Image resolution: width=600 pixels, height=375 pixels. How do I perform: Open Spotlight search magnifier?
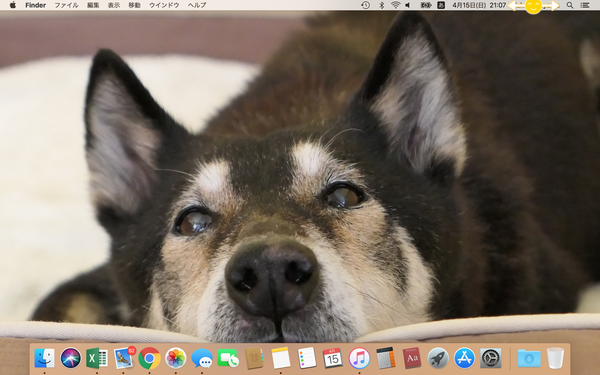570,5
